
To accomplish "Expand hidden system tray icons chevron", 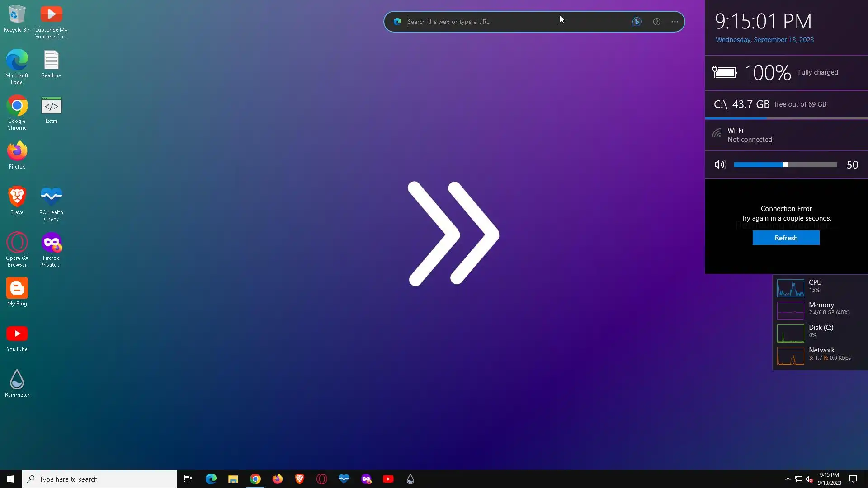I will (x=788, y=479).
